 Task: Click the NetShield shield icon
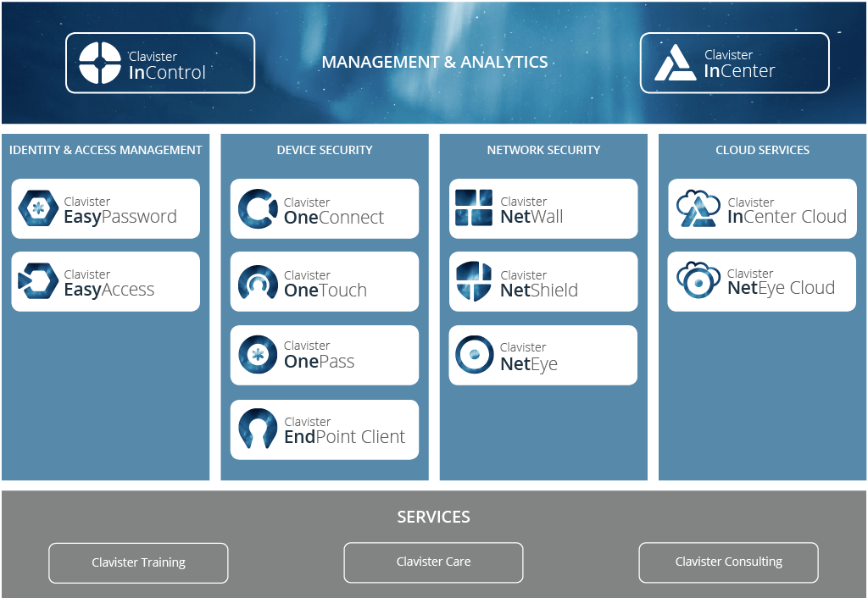click(x=474, y=281)
